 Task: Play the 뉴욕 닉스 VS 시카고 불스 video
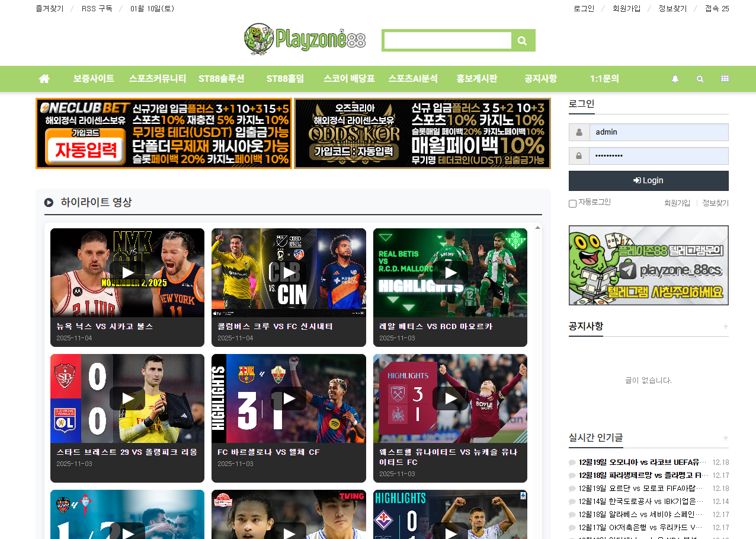(x=127, y=273)
